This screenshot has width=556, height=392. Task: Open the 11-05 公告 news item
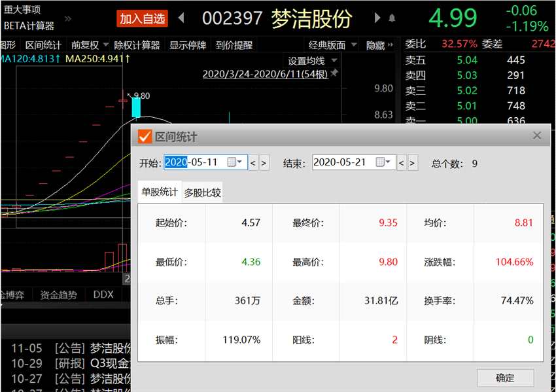(x=71, y=348)
